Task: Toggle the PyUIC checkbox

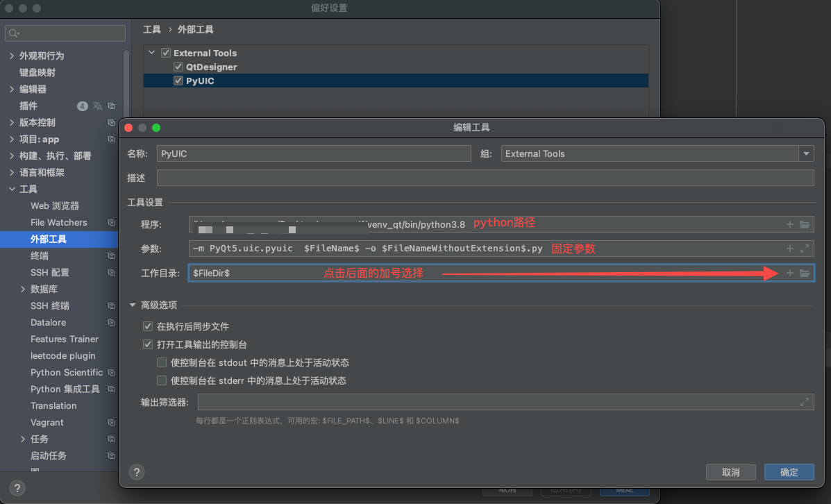Action: (178, 81)
